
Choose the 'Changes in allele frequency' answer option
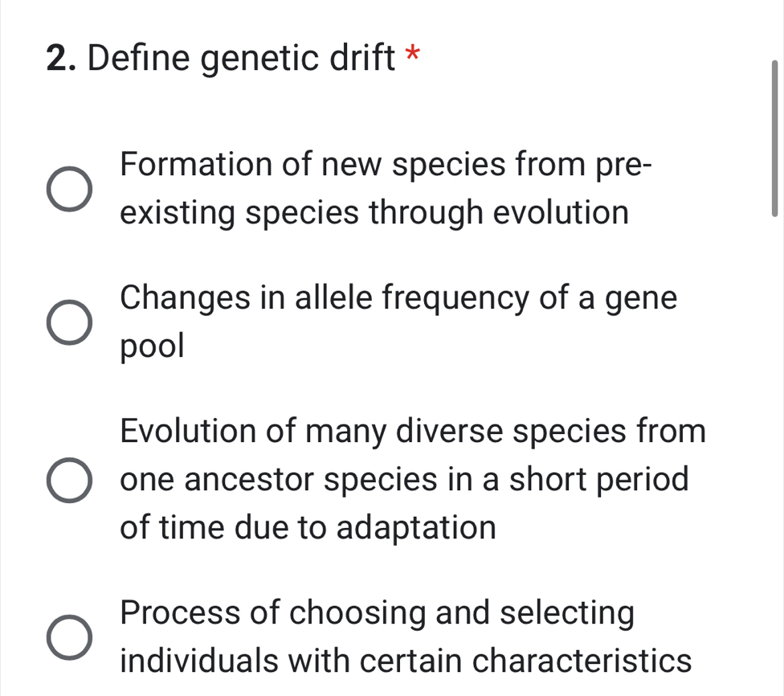click(x=67, y=322)
